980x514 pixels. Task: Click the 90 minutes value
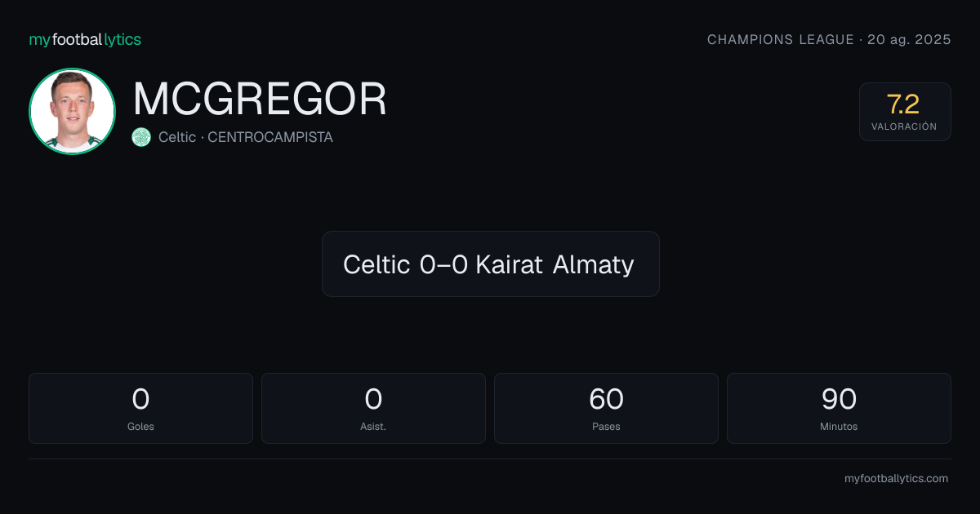click(x=839, y=399)
